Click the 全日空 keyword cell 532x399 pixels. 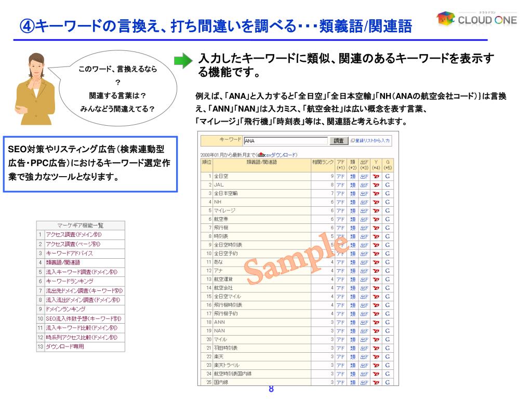click(x=262, y=177)
